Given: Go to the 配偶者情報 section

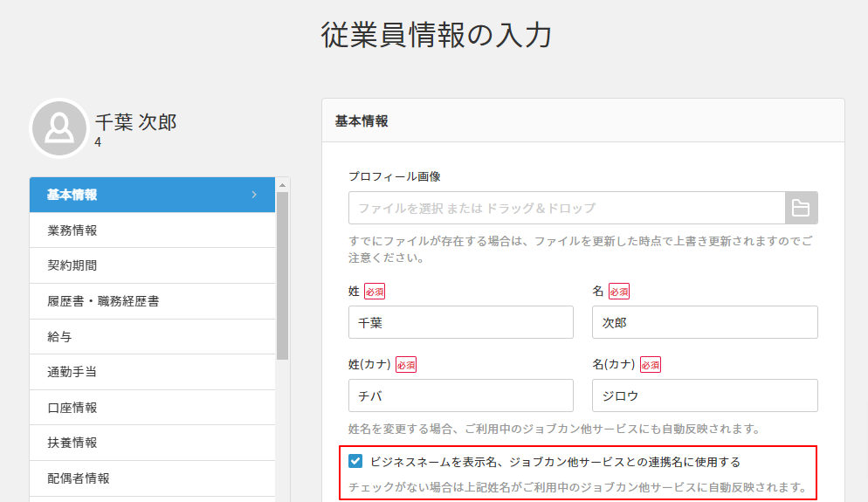Looking at the screenshot, I should pos(79,478).
